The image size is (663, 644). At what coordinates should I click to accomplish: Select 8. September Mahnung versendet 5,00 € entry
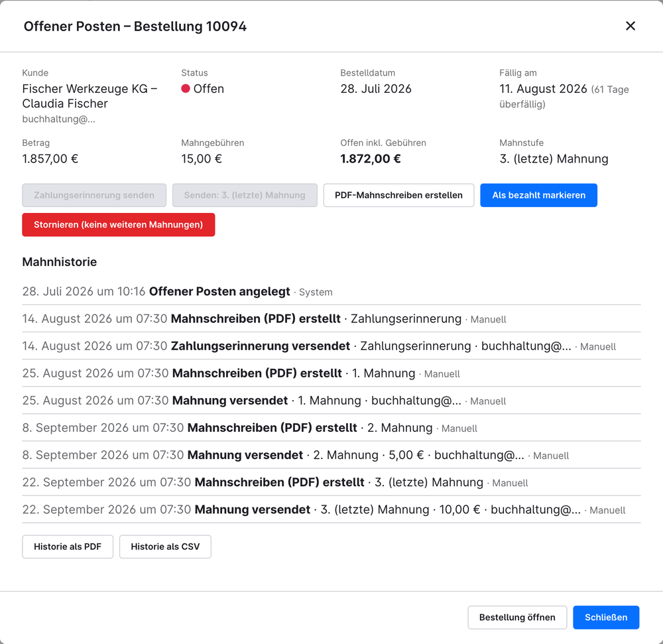[331, 455]
